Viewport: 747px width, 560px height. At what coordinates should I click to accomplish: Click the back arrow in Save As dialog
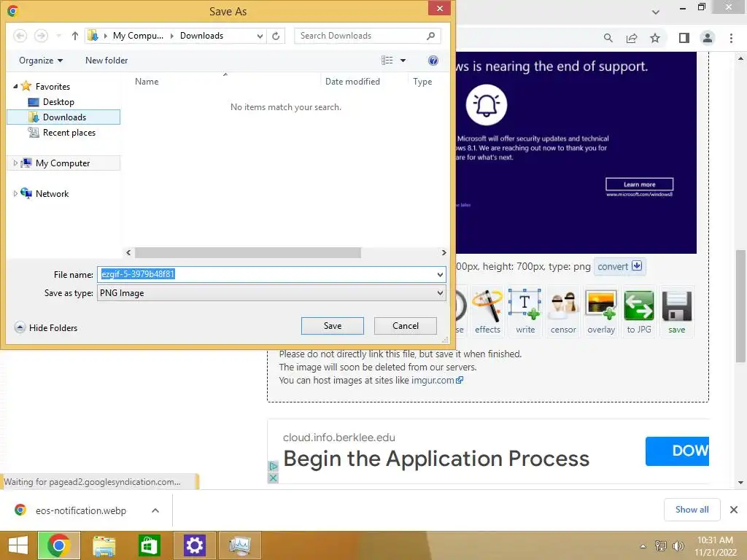pyautogui.click(x=20, y=36)
